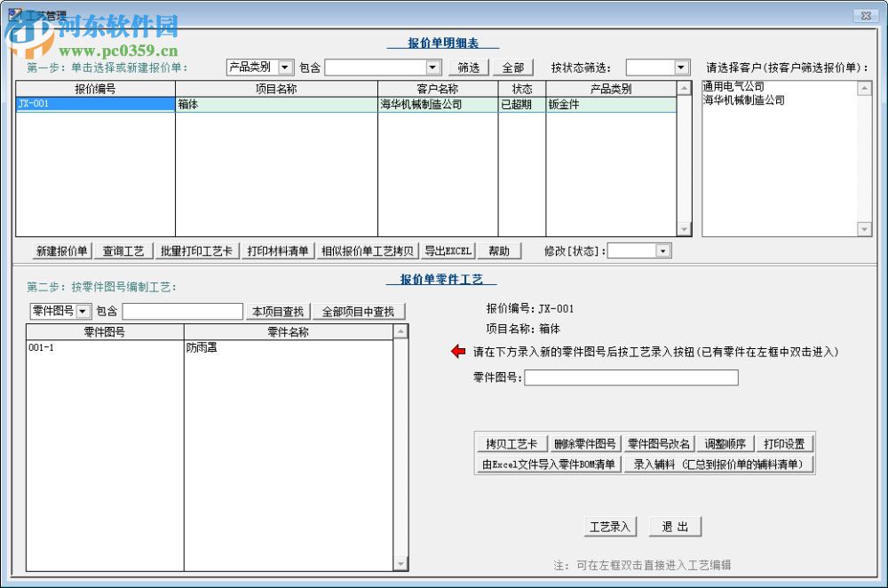Click 调整顺序 button
Screen dimensions: 888x588
725,443
